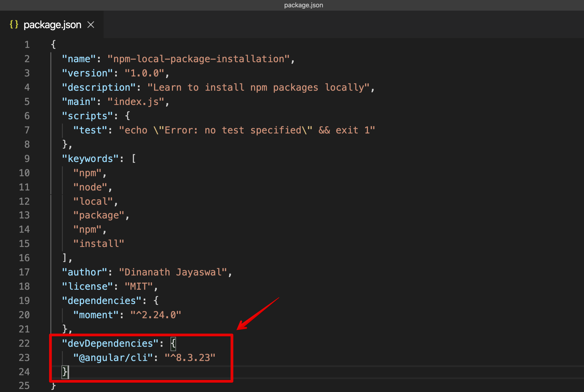Click the closing brace on line 24
The width and height of the screenshot is (584, 392).
(x=65, y=372)
